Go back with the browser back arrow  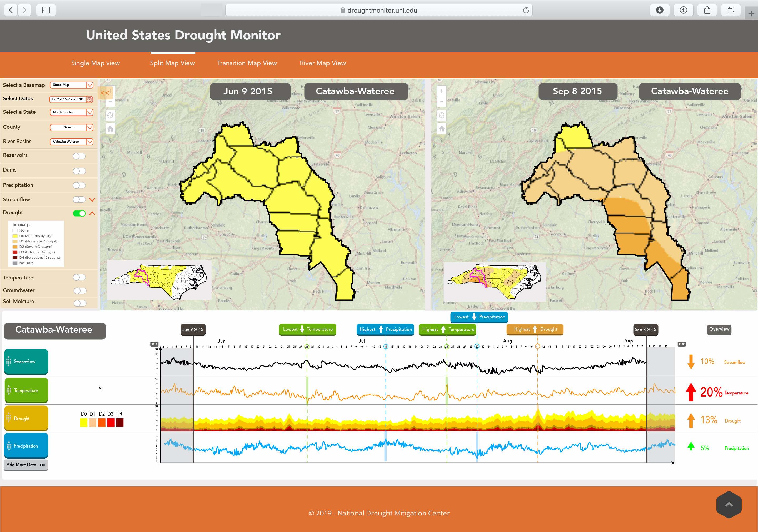[11, 10]
